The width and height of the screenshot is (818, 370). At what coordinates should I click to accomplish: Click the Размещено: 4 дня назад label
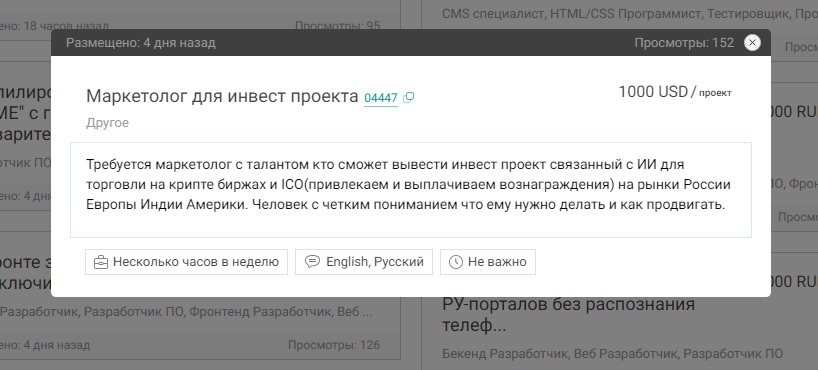(141, 43)
